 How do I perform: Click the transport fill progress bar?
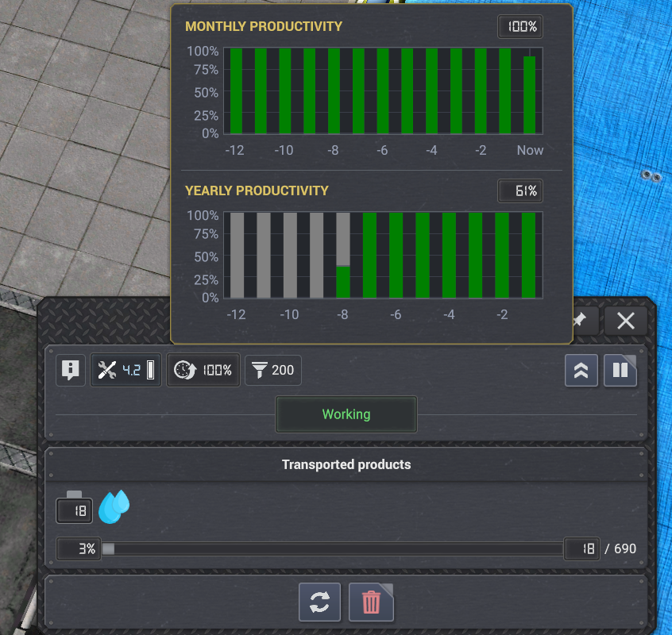(x=332, y=548)
